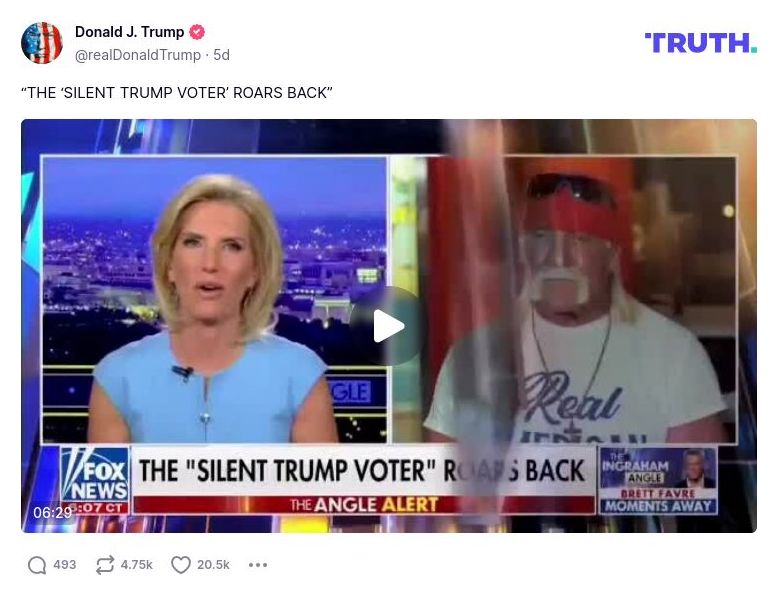This screenshot has height=595, width=778.
Task: Click the Ingraham Angle Brett Favre promo box
Action: point(658,480)
